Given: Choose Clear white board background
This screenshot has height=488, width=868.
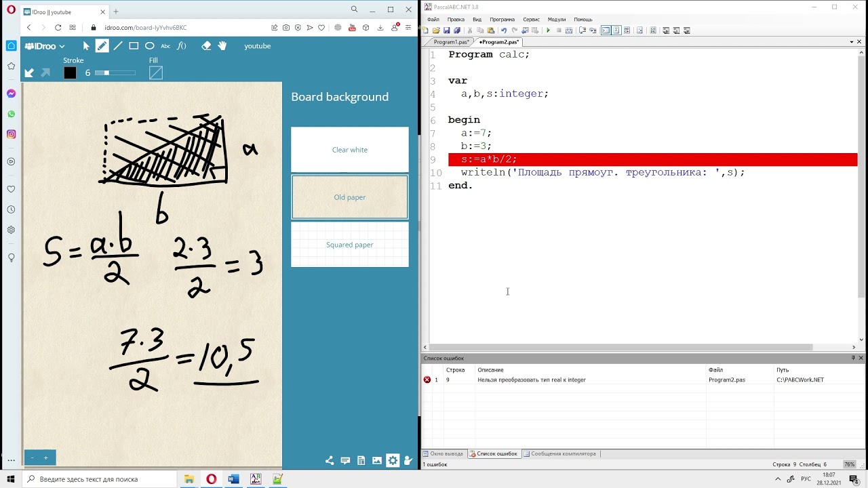Looking at the screenshot, I should pos(350,150).
